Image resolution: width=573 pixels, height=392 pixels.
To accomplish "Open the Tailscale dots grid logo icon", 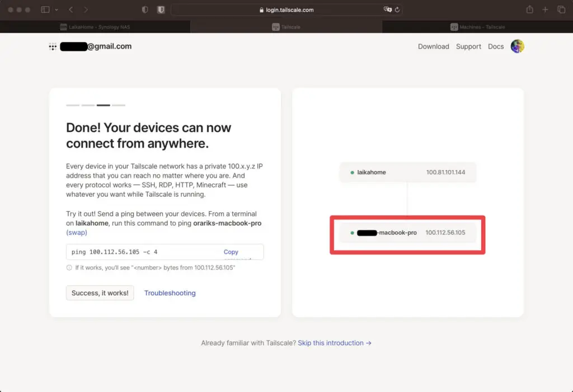I will (53, 46).
